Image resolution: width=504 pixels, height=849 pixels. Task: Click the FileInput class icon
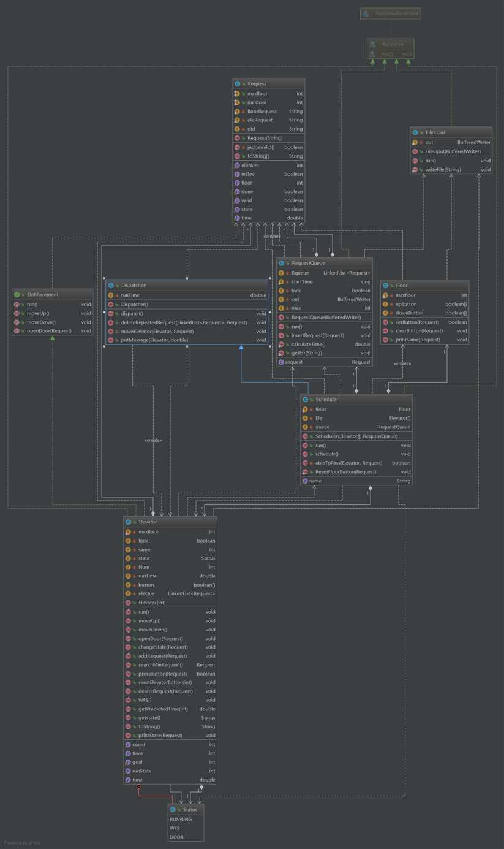coord(415,132)
